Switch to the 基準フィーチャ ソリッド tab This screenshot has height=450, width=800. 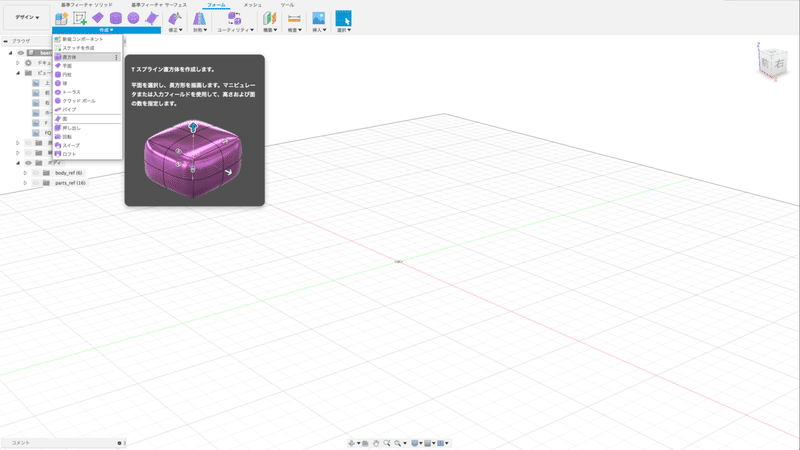(87, 5)
